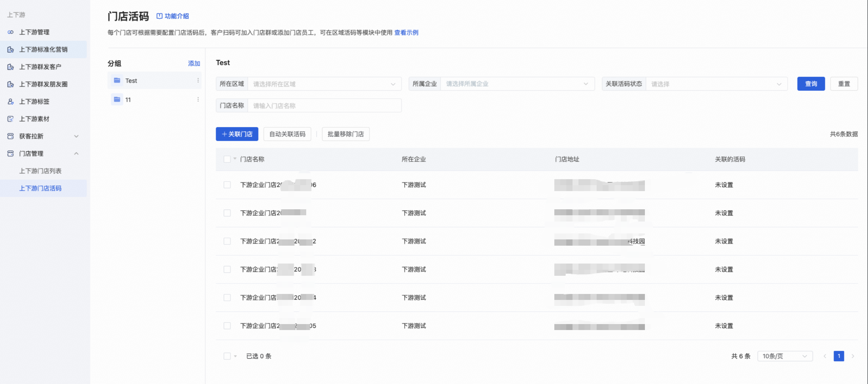The image size is (868, 384).
Task: Open the more-options dots for Test group
Action: [198, 80]
